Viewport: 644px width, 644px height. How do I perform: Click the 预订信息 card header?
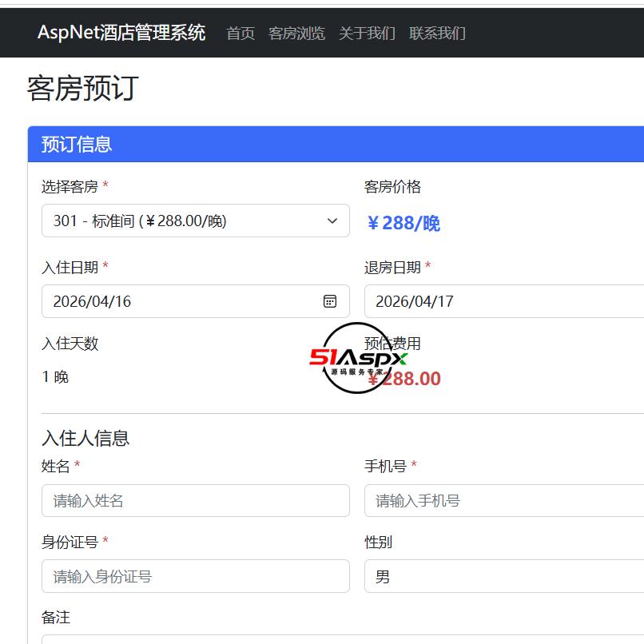point(336,144)
